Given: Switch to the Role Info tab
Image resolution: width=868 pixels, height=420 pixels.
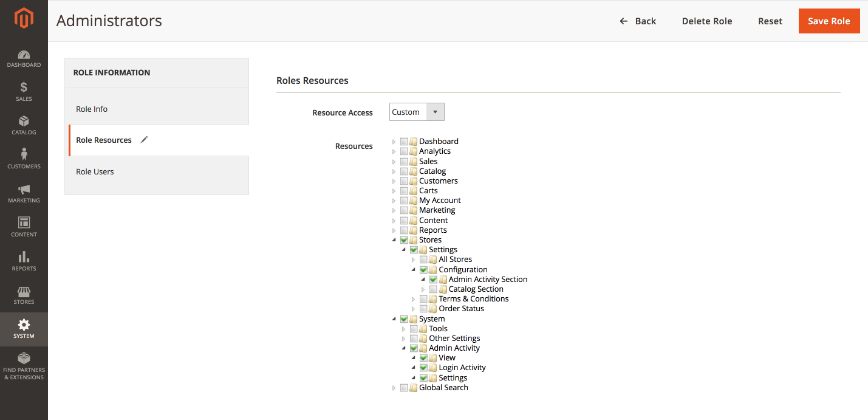Looking at the screenshot, I should pyautogui.click(x=92, y=109).
